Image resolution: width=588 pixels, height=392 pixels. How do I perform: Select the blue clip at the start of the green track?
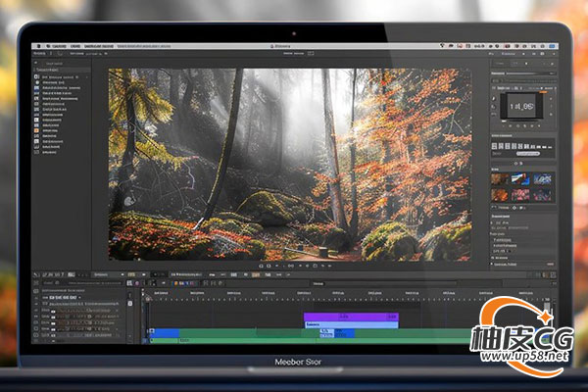(x=164, y=332)
